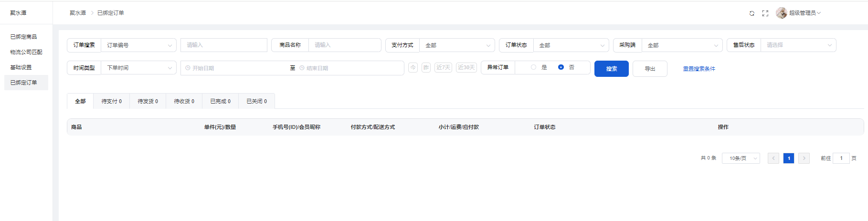This screenshot has width=868, height=221.
Task: Open 已绑定商品 in the sidebar
Action: pos(26,37)
